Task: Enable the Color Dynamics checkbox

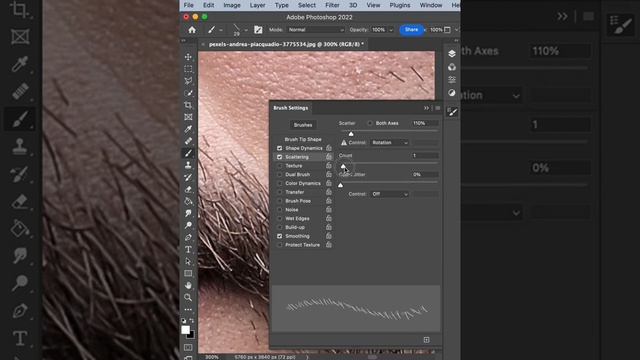Action: 280,183
